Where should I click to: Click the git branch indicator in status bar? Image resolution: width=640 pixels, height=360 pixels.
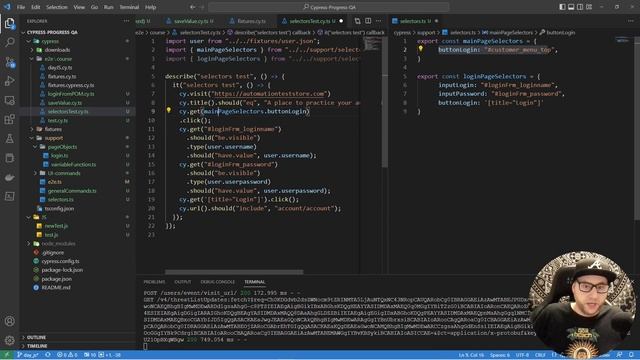pyautogui.click(x=28, y=355)
